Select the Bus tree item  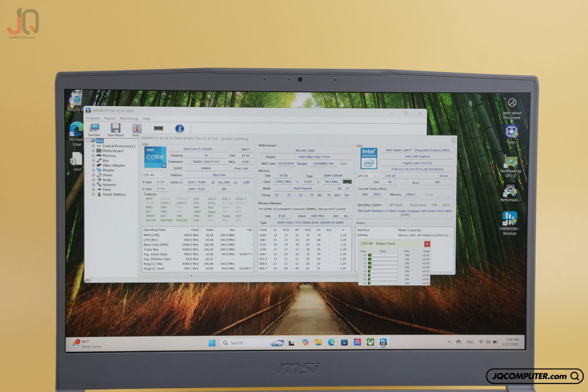105,160
